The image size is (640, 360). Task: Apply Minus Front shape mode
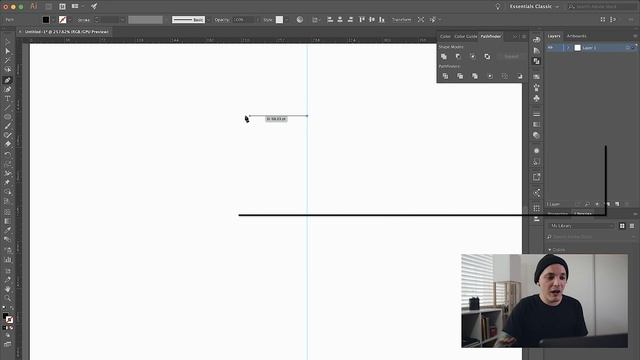click(458, 56)
